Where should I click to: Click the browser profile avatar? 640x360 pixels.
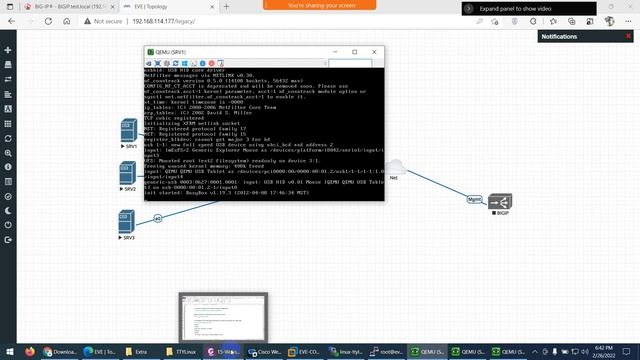coord(609,21)
